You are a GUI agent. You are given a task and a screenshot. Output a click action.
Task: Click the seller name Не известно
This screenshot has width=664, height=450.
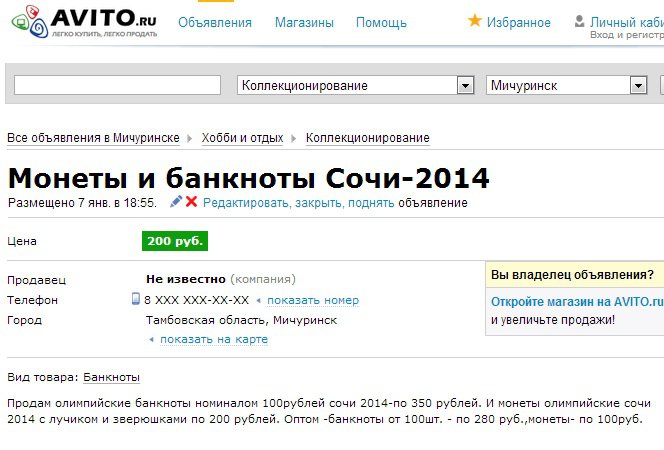tap(185, 279)
